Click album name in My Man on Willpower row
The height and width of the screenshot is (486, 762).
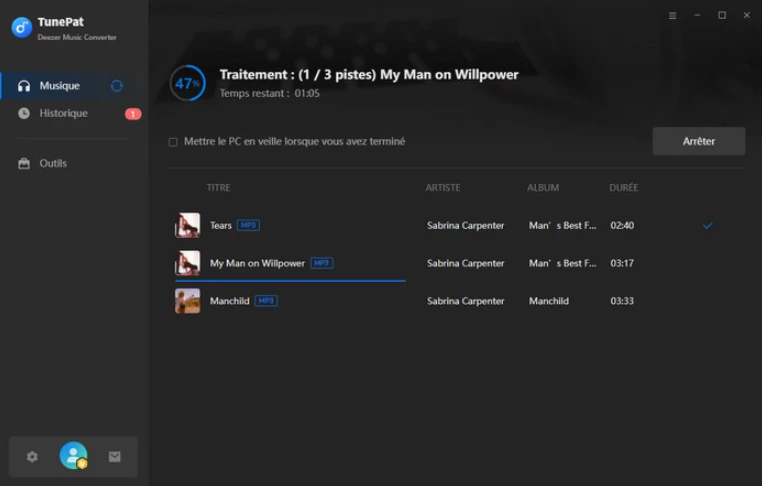click(x=562, y=263)
